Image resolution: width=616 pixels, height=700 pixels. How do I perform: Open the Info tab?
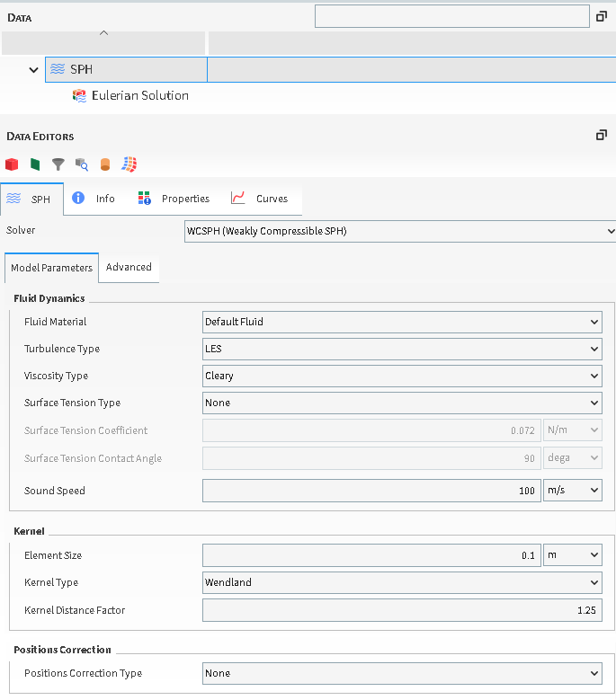[94, 199]
